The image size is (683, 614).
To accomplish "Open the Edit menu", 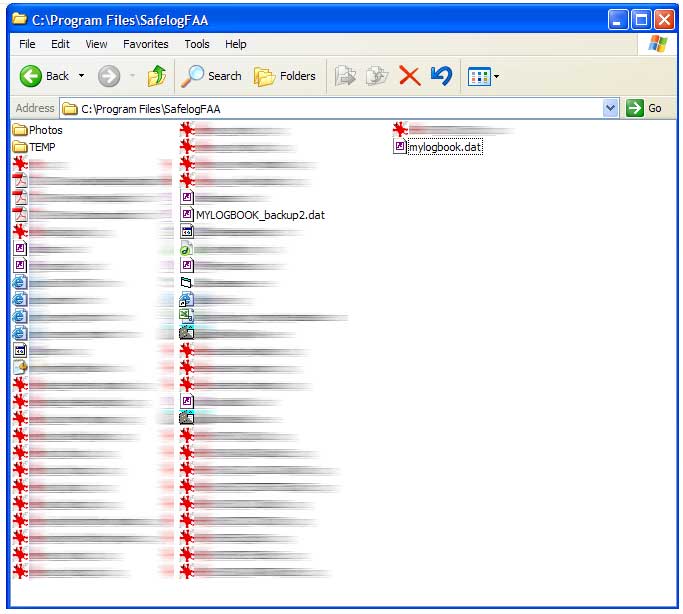I will (x=60, y=44).
